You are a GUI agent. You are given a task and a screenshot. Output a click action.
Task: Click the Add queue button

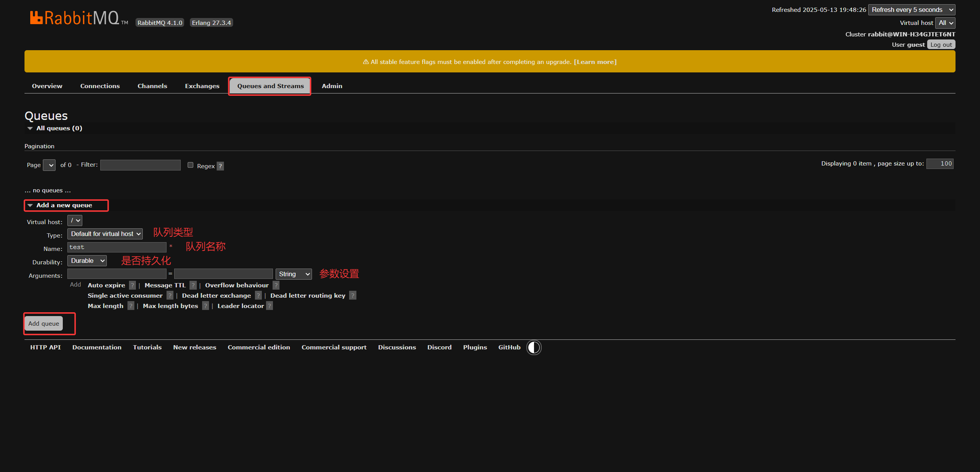coord(44,323)
